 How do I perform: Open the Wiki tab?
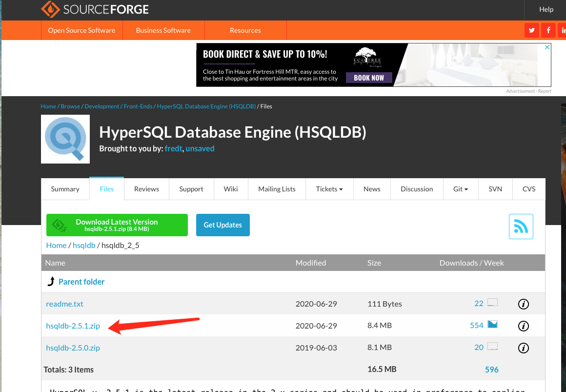click(x=231, y=189)
